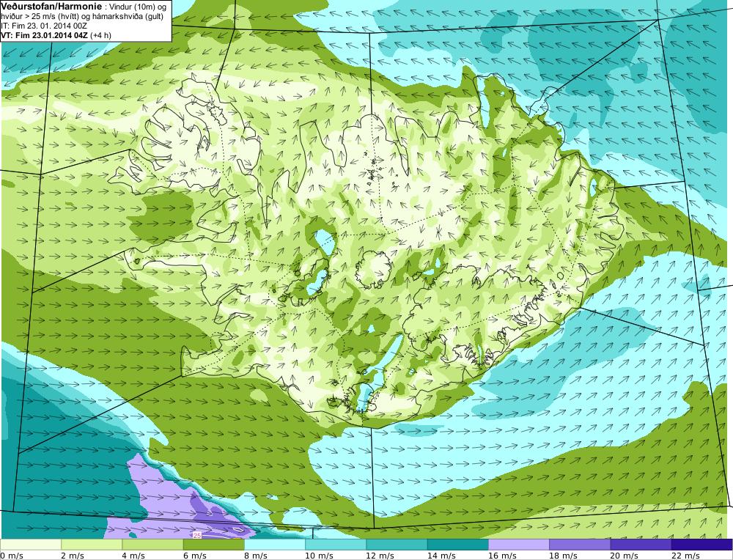Image resolution: width=733 pixels, height=560 pixels.
Task: Click the "8 m/s" legend label
Action: point(256,556)
